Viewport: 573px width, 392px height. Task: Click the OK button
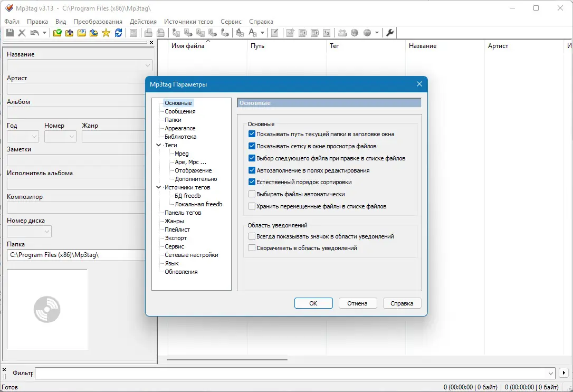[x=313, y=303]
